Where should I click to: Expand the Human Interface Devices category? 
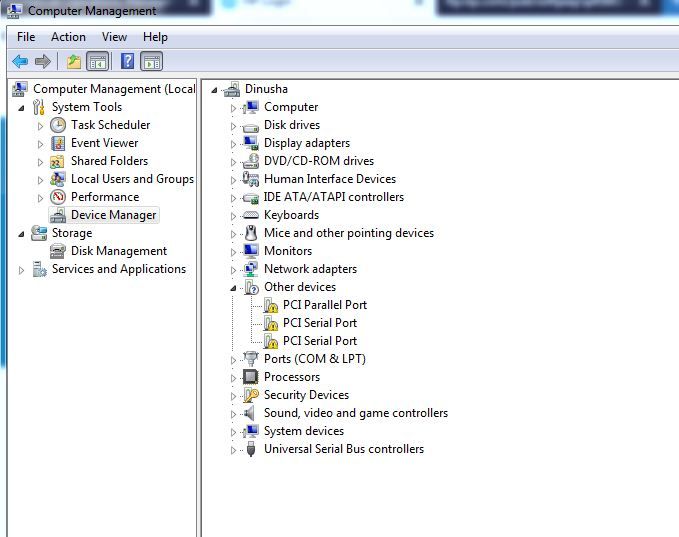233,180
